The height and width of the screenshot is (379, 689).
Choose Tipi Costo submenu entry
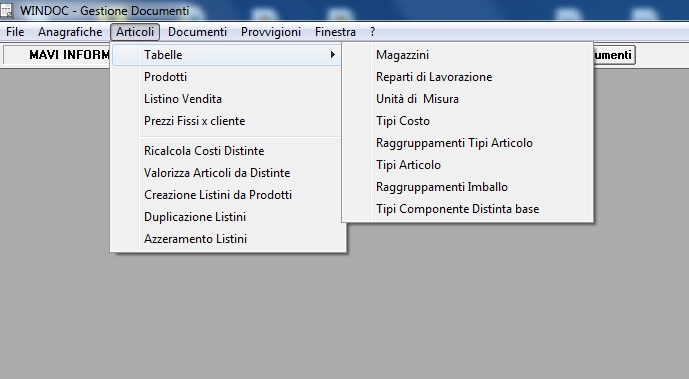click(468, 121)
